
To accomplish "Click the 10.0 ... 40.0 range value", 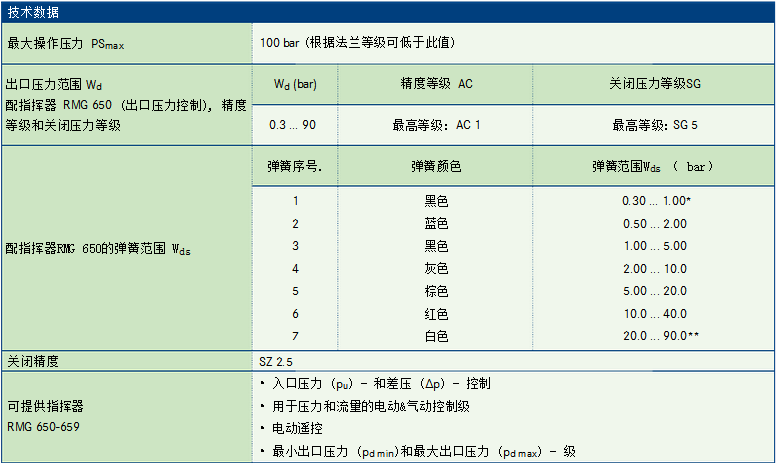I will point(655,314).
